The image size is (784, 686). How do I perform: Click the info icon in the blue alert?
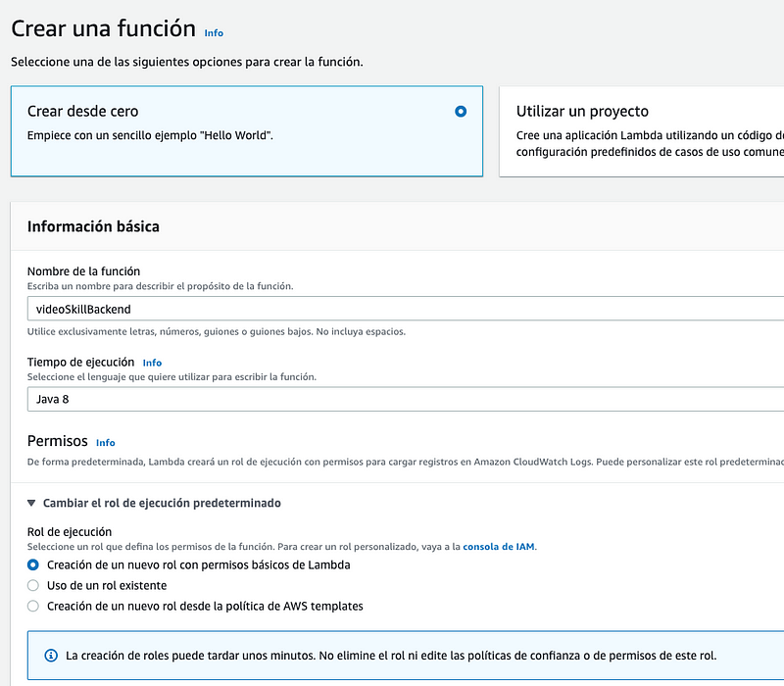pos(51,655)
